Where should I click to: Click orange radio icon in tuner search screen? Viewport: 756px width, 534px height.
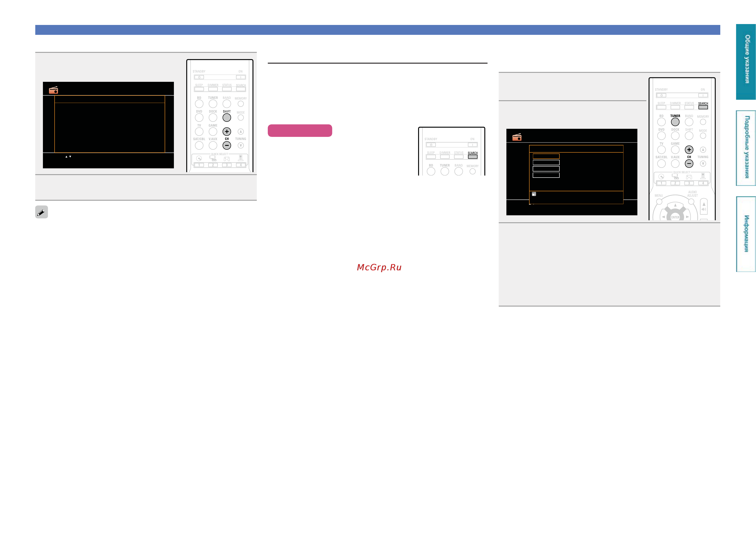click(x=517, y=137)
